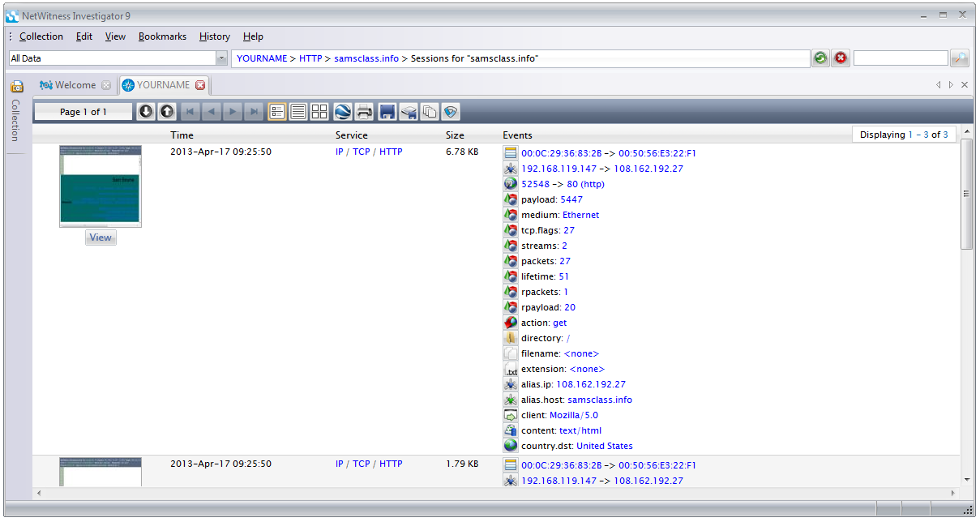
Task: Click the action get event icon
Action: pyautogui.click(x=511, y=323)
